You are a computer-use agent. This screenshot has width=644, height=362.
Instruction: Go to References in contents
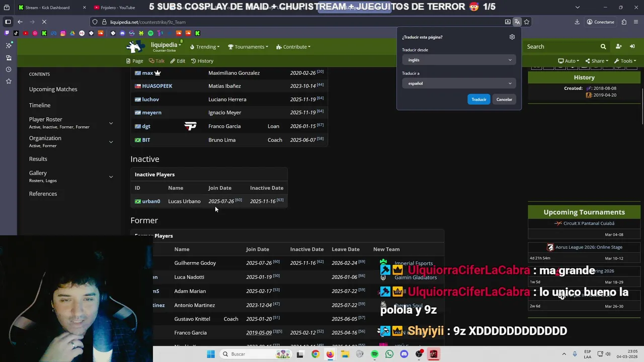click(x=43, y=194)
